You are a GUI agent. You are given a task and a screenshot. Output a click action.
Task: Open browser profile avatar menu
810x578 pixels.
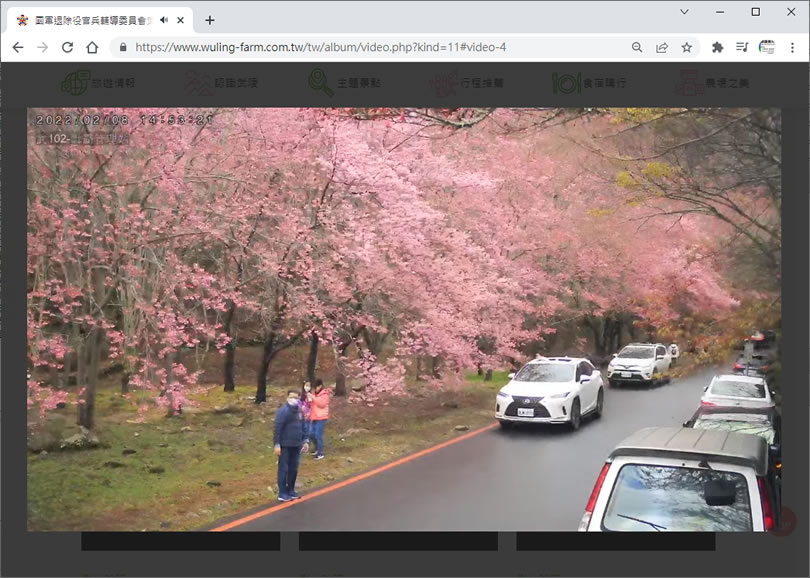click(x=767, y=47)
